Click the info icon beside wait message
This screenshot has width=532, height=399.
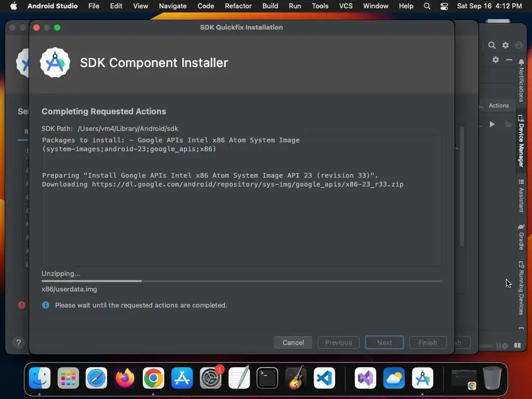click(x=46, y=305)
